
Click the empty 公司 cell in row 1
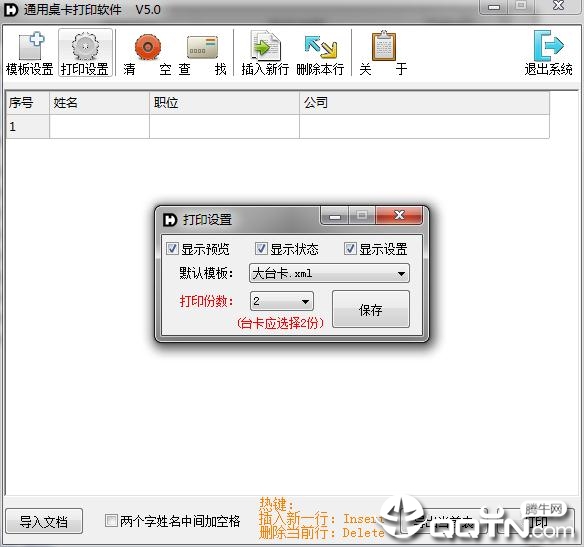tap(425, 127)
